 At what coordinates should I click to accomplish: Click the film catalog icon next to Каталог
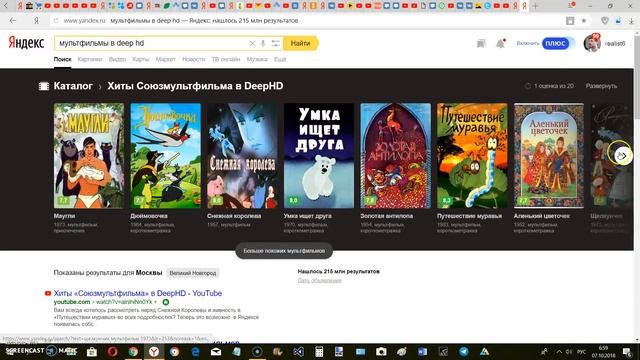click(44, 86)
